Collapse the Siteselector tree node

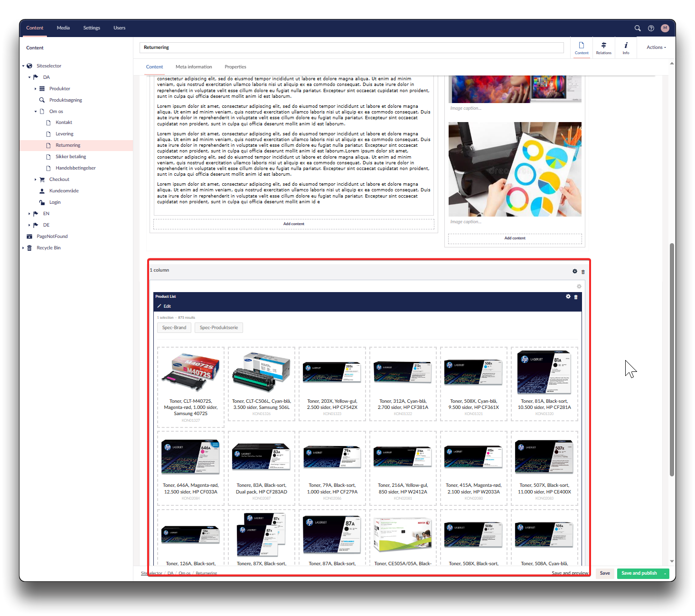[x=23, y=66]
